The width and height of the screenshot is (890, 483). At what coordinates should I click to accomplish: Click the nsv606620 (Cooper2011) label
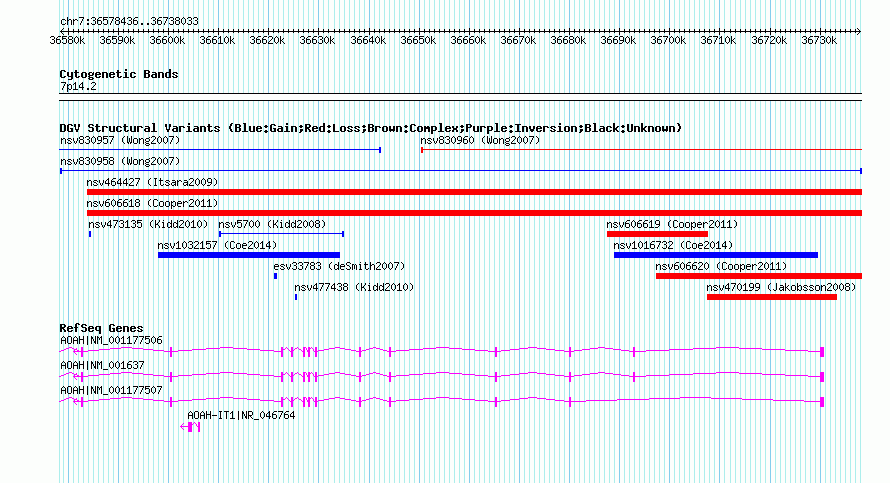click(x=721, y=266)
